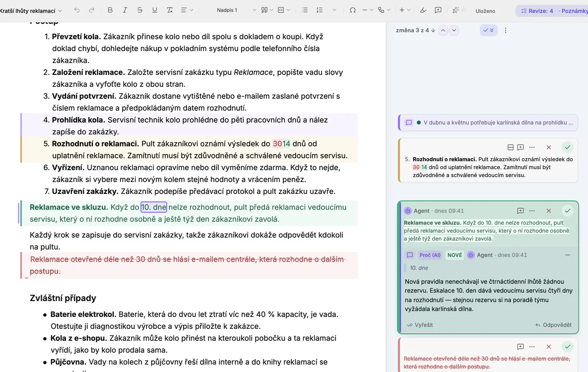
Task: Click Odpovědět to reply to Agent
Action: point(553,325)
